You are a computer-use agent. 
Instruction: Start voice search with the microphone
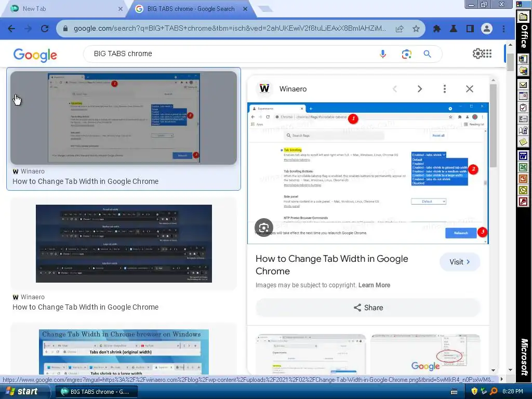pos(383,54)
